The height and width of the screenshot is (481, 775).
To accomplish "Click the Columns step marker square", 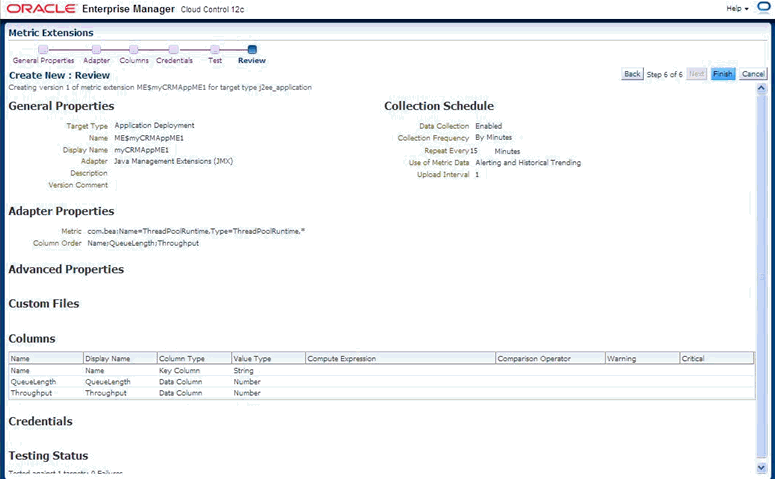I will point(133,49).
